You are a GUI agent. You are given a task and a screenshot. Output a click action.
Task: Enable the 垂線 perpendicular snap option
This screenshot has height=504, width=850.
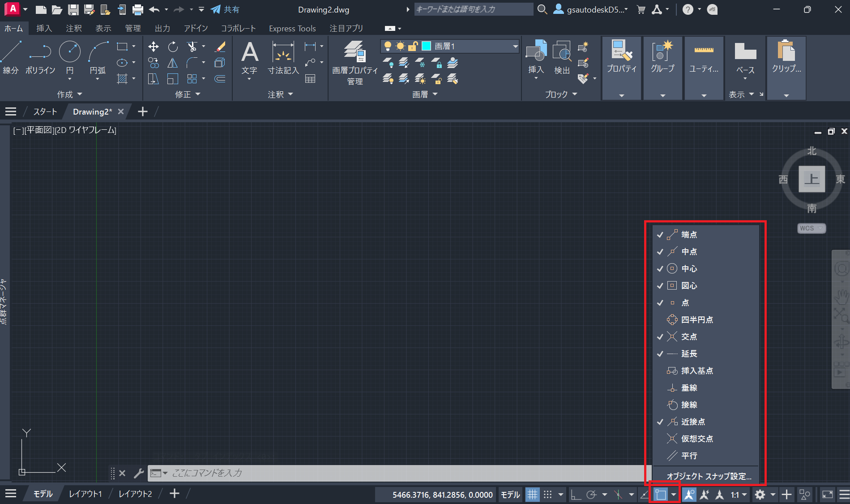pos(689,388)
